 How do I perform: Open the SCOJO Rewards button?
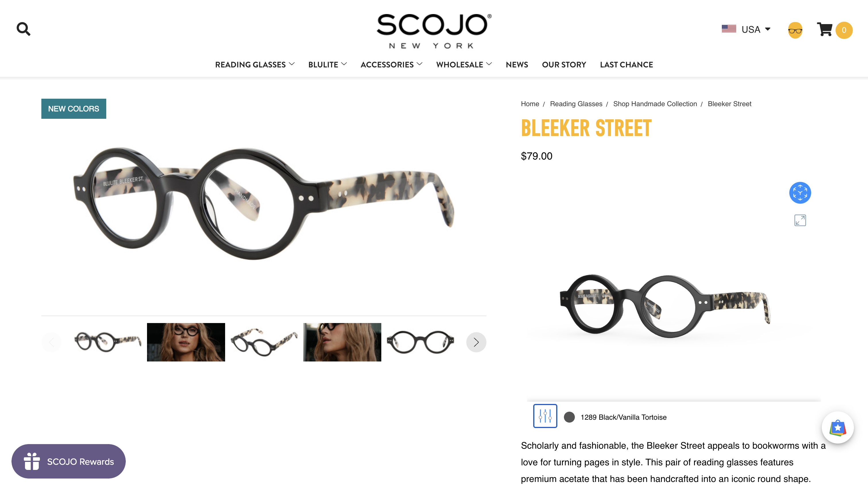tap(68, 461)
